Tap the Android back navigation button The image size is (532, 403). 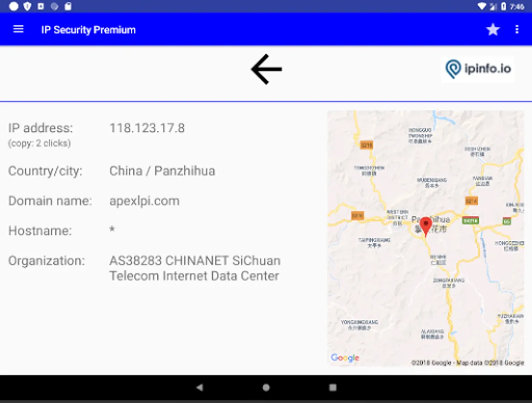pyautogui.click(x=200, y=387)
